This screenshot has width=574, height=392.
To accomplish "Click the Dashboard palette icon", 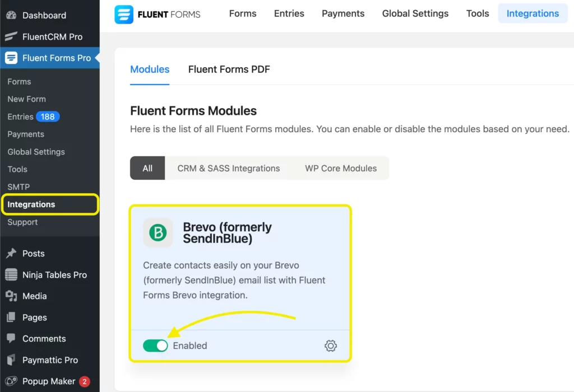I will [x=11, y=15].
